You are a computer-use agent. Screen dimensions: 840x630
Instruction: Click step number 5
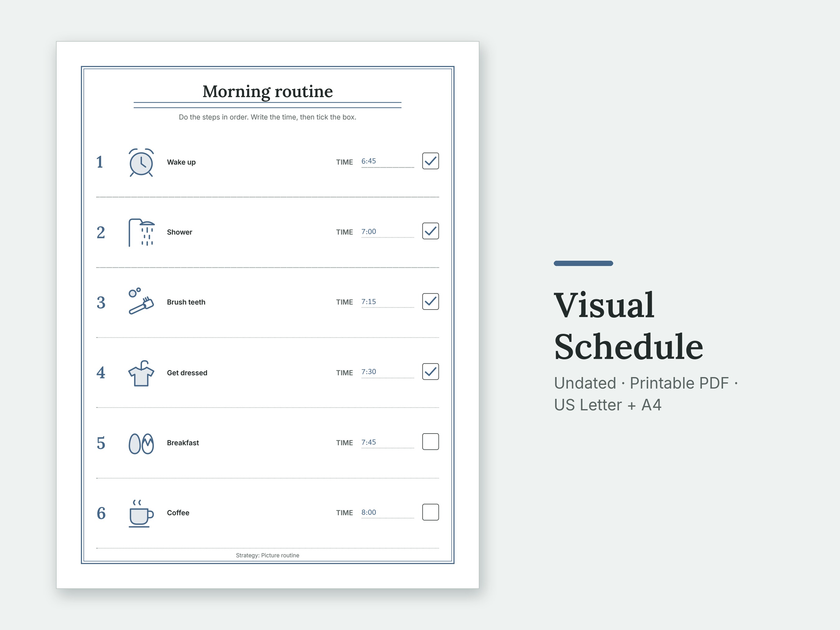pos(100,443)
